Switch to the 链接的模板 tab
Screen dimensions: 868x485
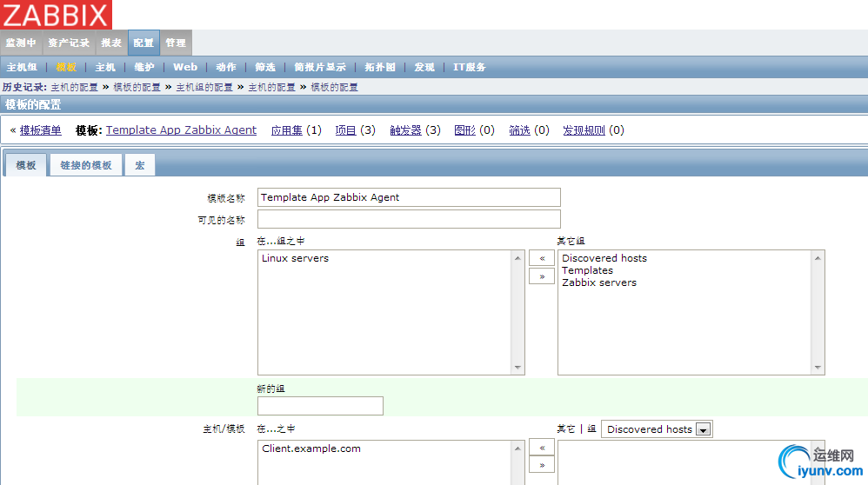tap(86, 165)
